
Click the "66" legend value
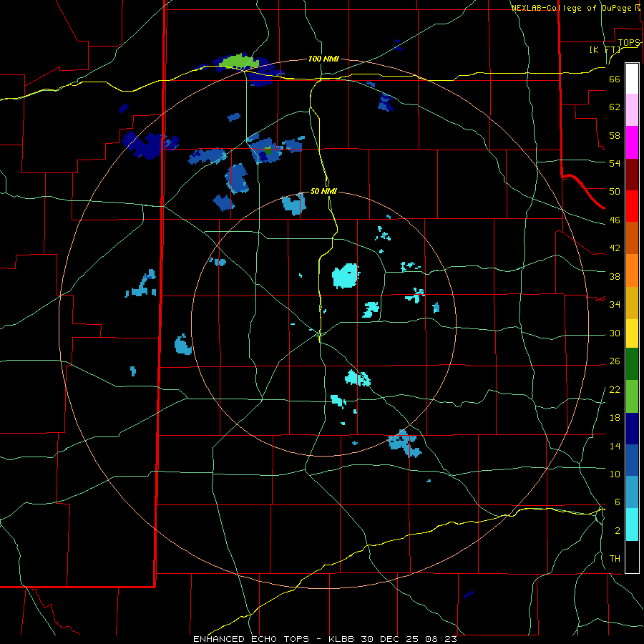[615, 79]
